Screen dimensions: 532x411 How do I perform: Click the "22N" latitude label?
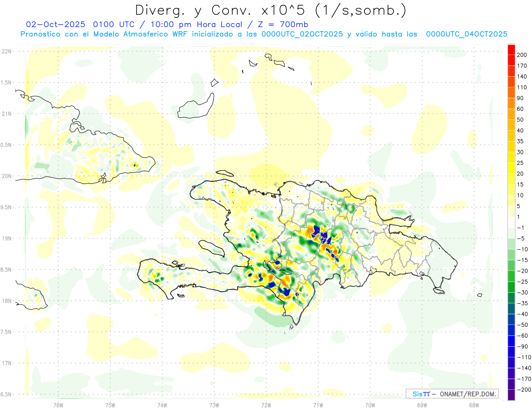tap(6, 51)
